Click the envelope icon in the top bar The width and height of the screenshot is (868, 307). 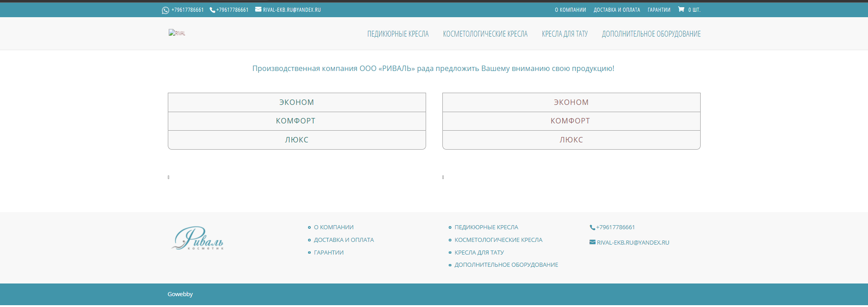258,9
